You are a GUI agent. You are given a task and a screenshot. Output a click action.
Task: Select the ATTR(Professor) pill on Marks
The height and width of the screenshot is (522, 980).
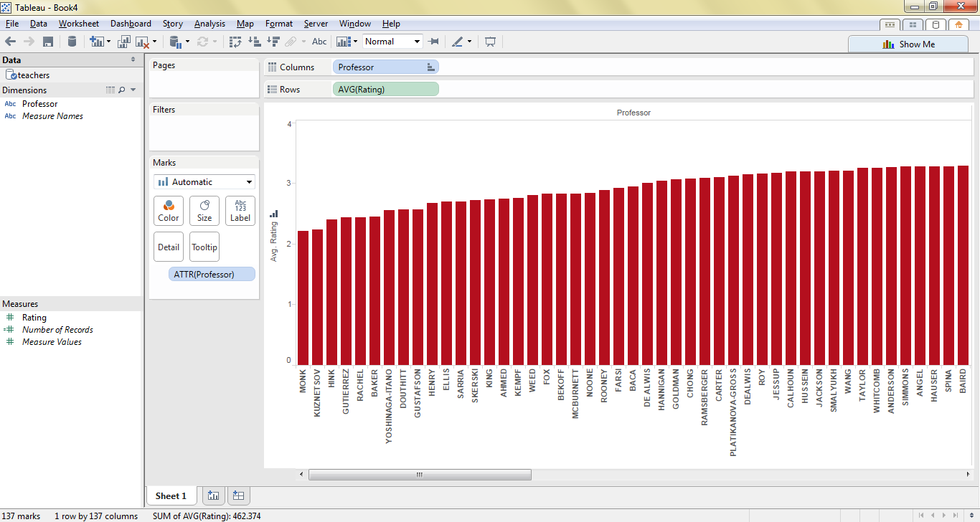click(212, 274)
